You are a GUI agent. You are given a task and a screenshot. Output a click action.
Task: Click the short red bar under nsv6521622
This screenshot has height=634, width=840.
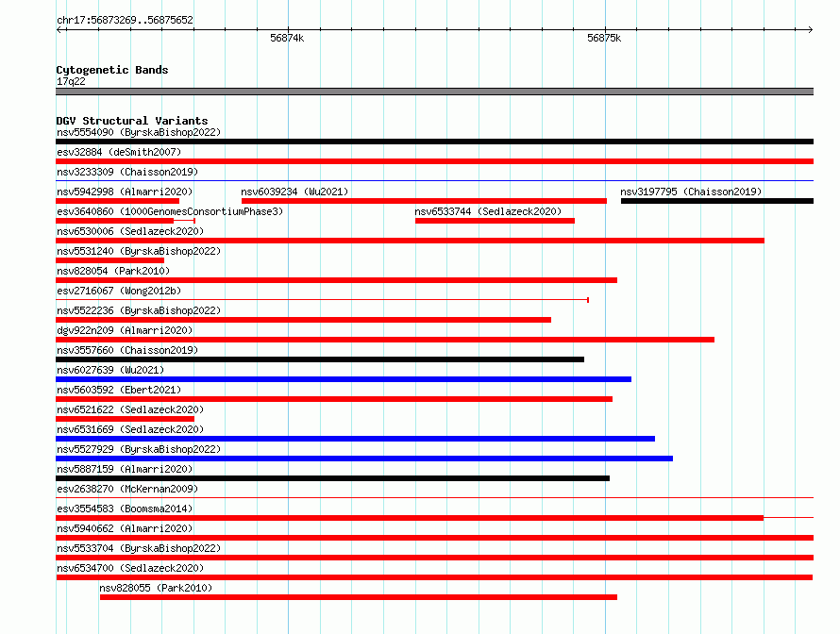coord(125,419)
